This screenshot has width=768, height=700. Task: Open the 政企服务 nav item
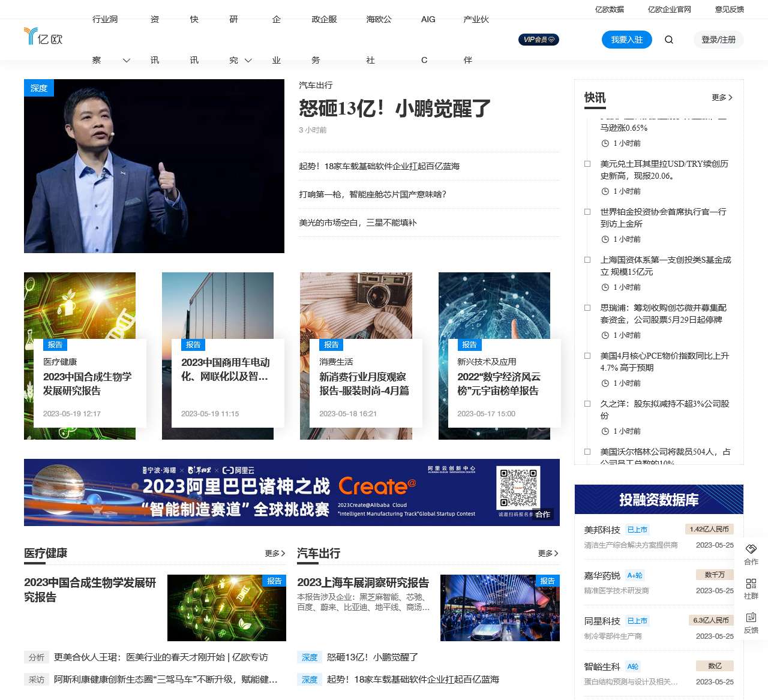pos(324,40)
